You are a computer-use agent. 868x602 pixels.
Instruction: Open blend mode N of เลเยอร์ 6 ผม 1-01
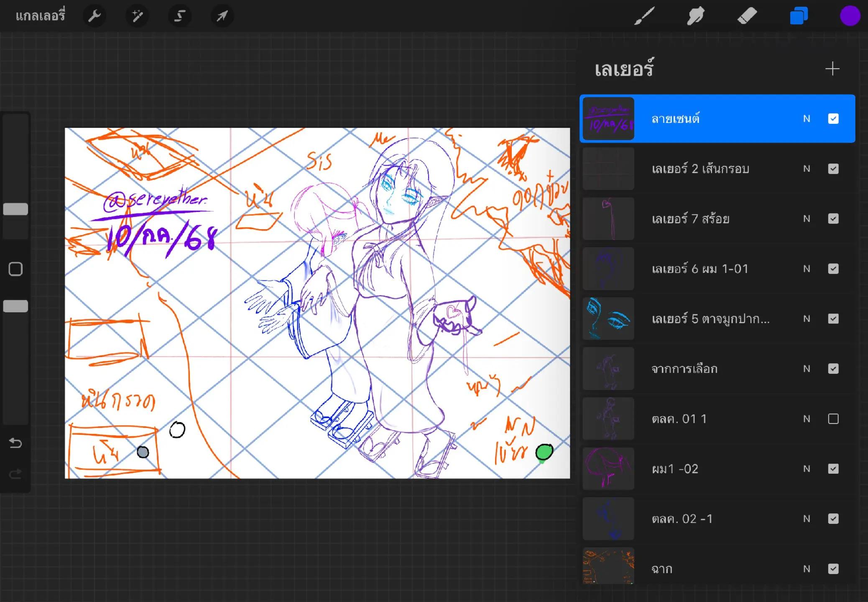pyautogui.click(x=807, y=269)
